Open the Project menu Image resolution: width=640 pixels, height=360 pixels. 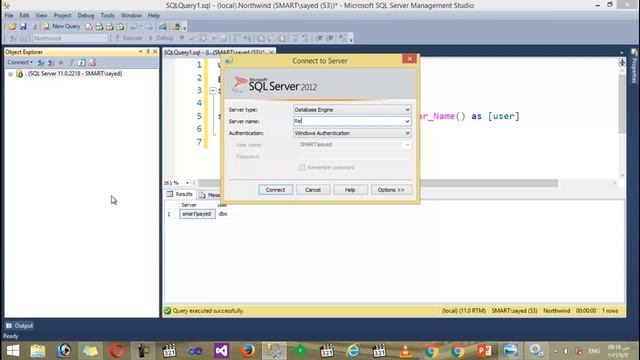62,15
